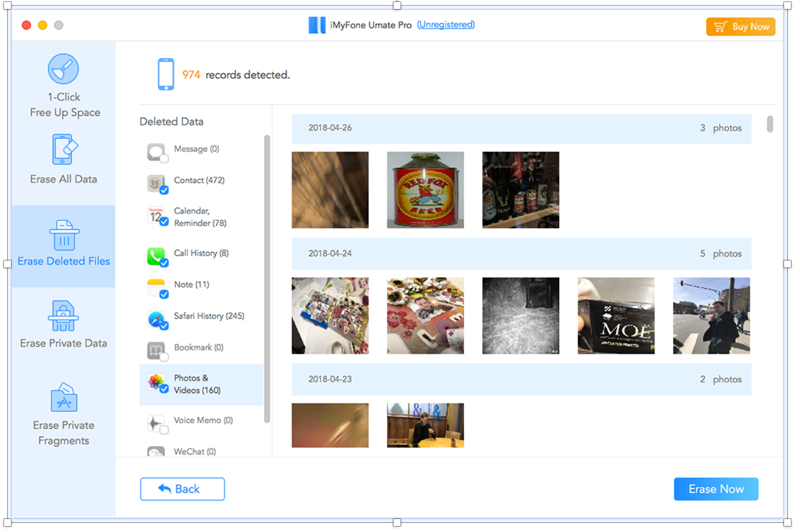Select the WeChat (0) category label
Image resolution: width=800 pixels, height=532 pixels.
[x=195, y=452]
